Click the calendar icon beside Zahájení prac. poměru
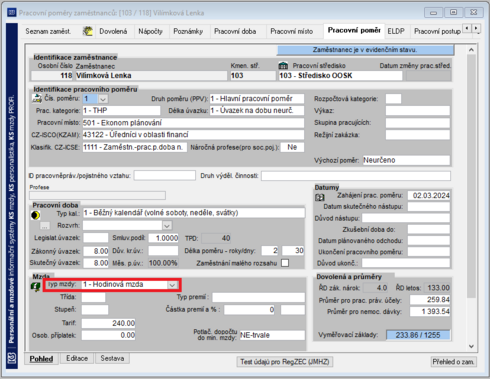The image size is (490, 379). point(320,197)
